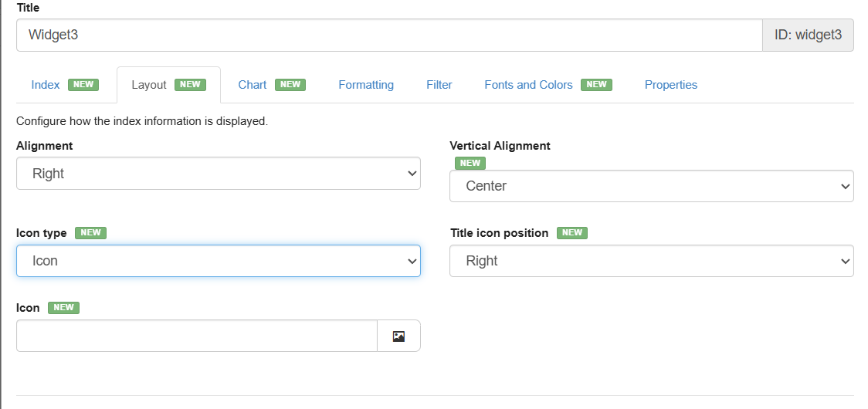
Task: Click the NEW badge beside the Icon label
Action: tap(63, 308)
